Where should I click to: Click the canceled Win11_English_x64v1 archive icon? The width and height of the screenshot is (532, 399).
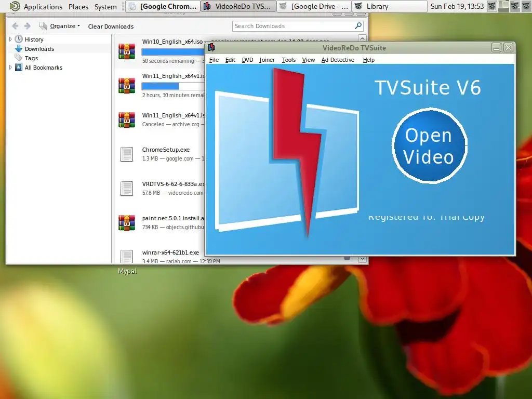pos(127,120)
